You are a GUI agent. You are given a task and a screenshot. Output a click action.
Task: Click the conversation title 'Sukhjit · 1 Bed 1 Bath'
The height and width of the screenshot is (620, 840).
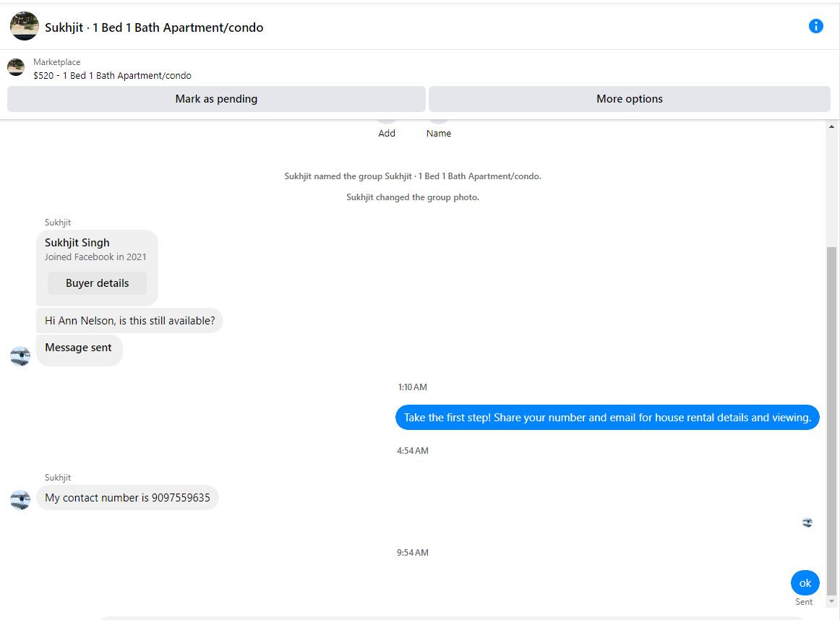(x=154, y=27)
